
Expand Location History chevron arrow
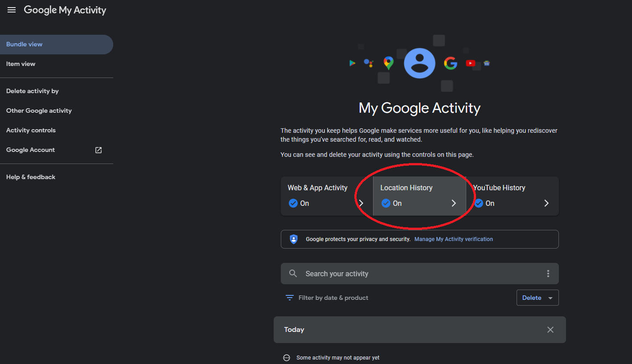tap(454, 203)
